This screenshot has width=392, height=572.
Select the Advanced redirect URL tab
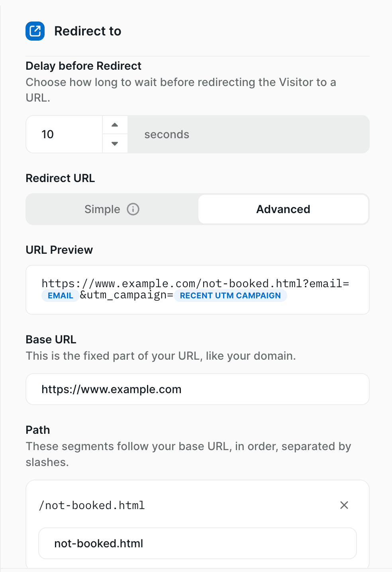pos(283,209)
